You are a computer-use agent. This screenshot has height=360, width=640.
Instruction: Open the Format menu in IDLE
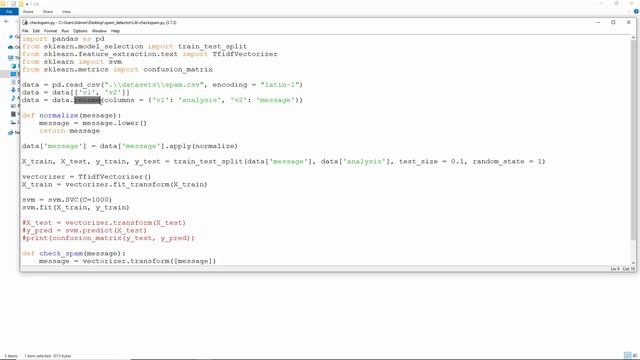coord(50,31)
